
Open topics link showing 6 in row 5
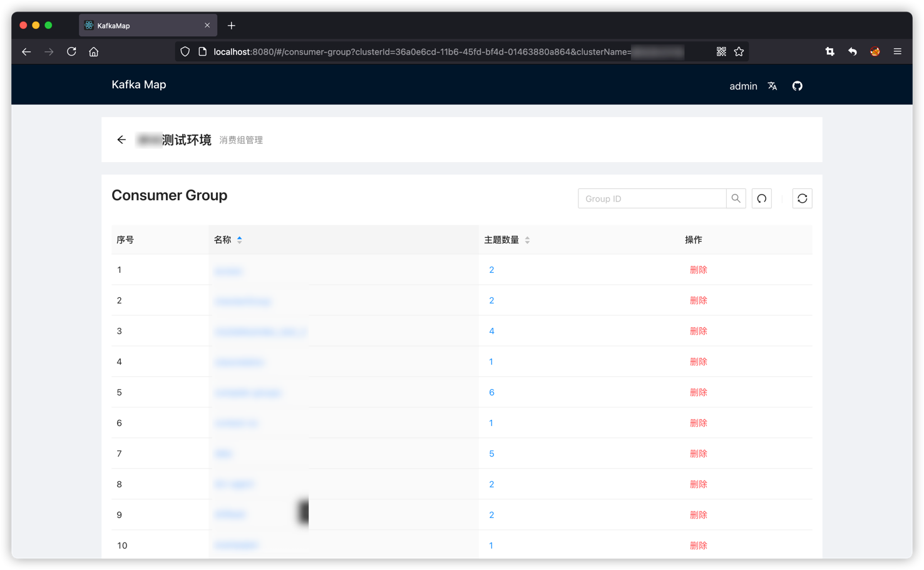tap(491, 392)
